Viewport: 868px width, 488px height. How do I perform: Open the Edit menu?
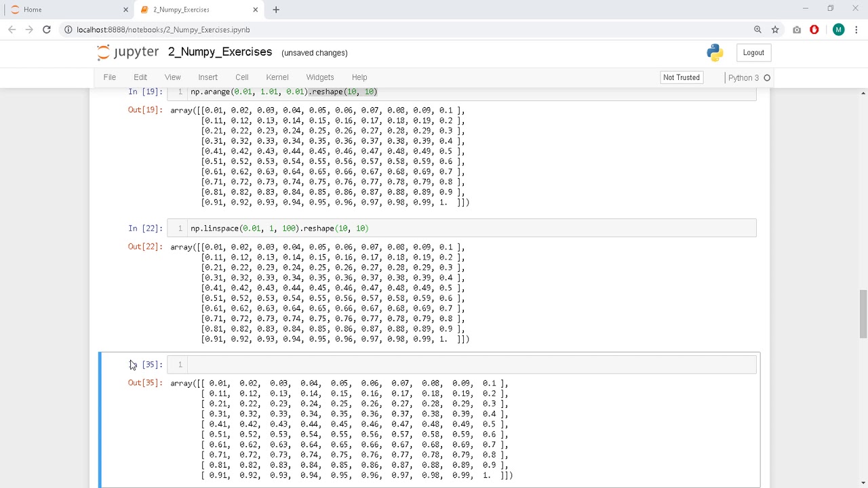(x=140, y=77)
